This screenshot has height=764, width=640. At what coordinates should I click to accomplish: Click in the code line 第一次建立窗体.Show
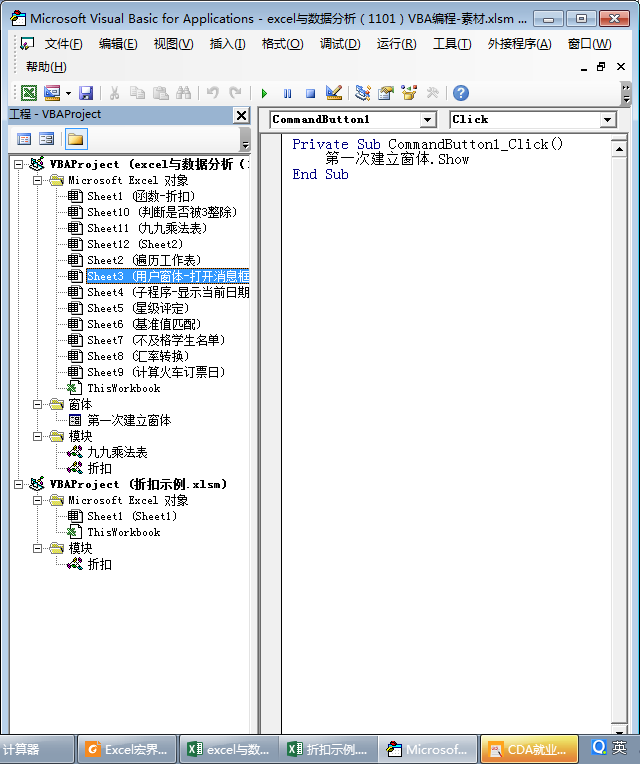point(397,159)
